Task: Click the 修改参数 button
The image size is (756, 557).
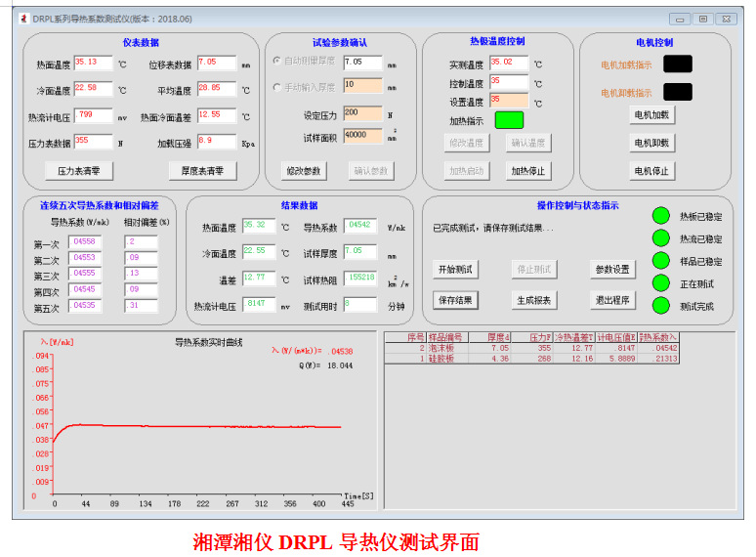Action: point(304,171)
